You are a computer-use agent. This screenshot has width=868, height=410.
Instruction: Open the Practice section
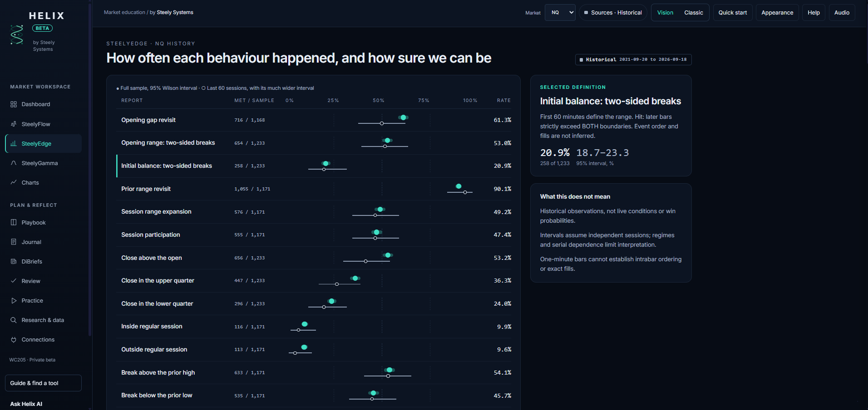43,300
